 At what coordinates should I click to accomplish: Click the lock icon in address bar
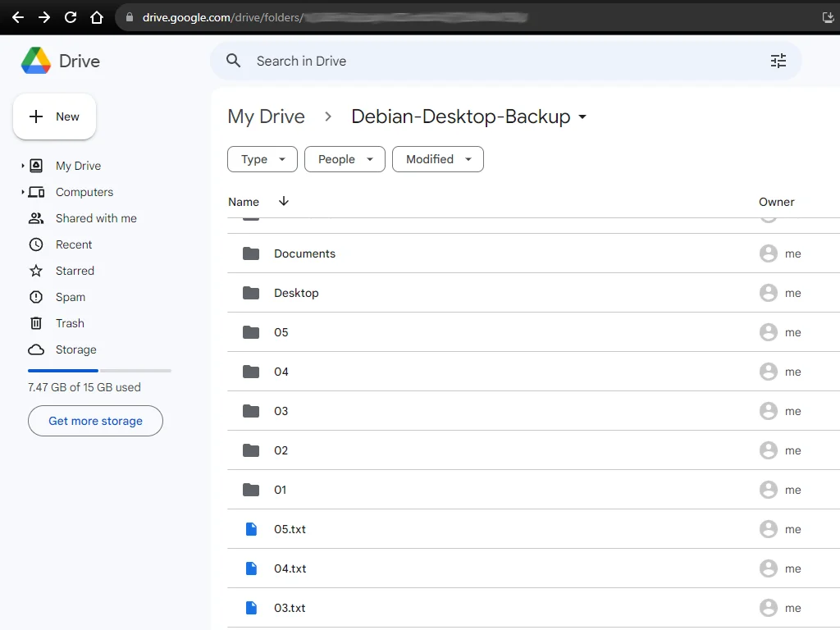click(x=129, y=17)
